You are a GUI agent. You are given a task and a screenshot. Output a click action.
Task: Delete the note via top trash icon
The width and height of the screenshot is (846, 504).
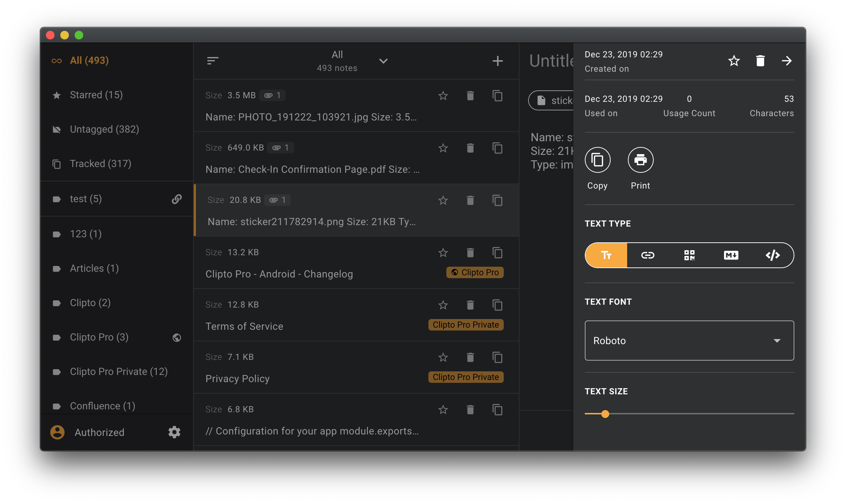(760, 61)
